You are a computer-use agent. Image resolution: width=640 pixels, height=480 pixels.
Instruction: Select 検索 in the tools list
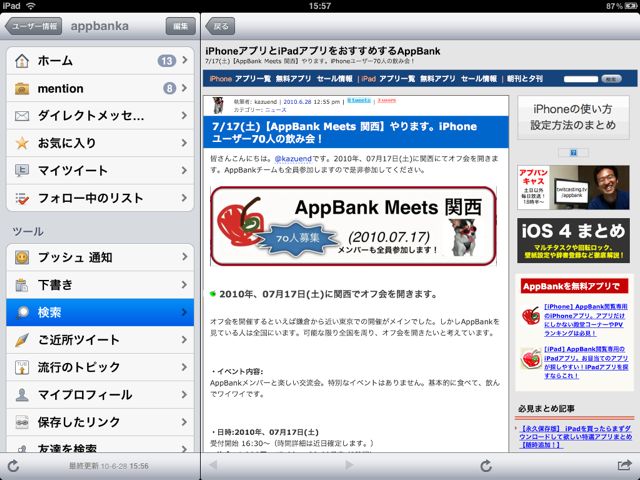(x=100, y=312)
